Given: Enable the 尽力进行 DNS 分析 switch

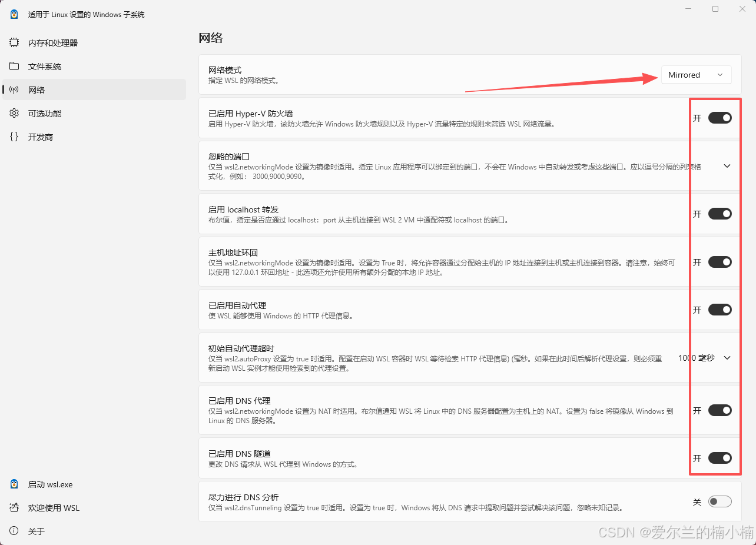Looking at the screenshot, I should click(719, 501).
